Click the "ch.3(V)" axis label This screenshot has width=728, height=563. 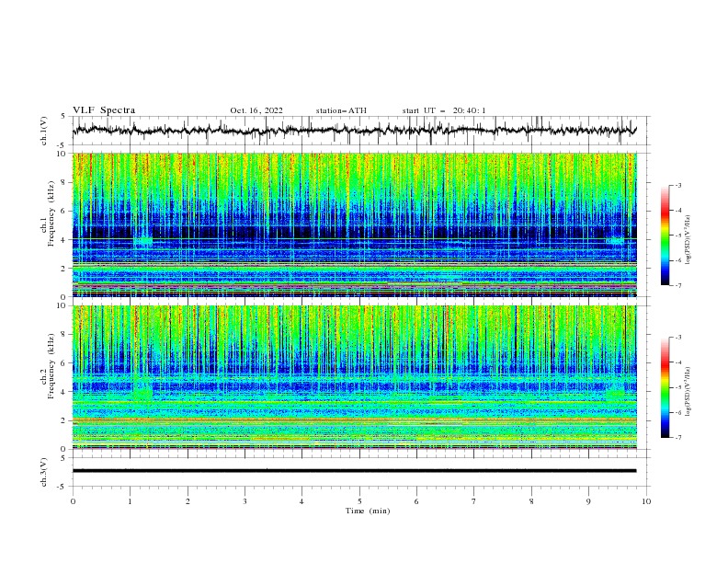(x=44, y=472)
